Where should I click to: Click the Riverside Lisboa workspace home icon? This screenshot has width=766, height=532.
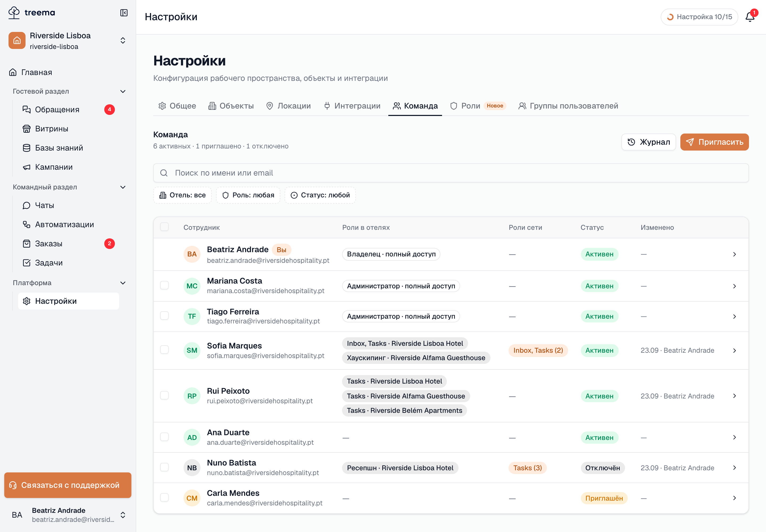[x=17, y=40]
